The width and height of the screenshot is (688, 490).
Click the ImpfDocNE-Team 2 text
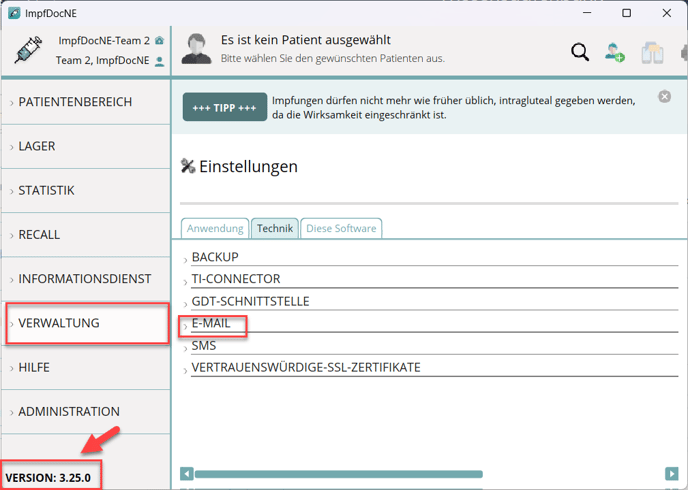pyautogui.click(x=104, y=41)
